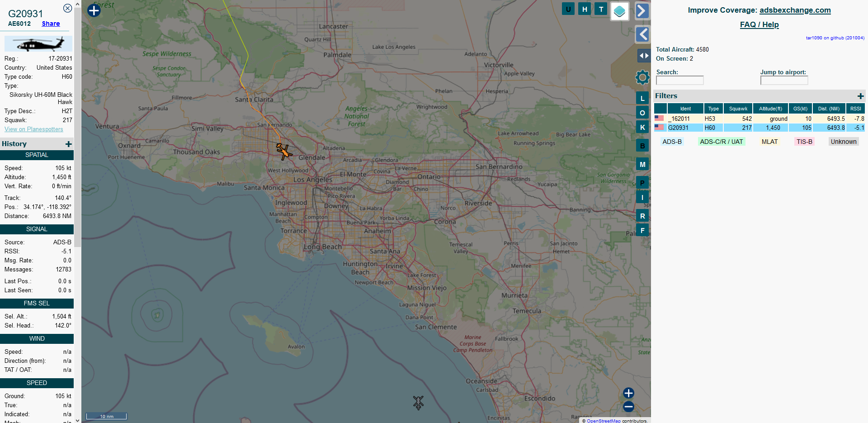Screen dimensions: 868x423
Task: Click the US flag in the _162011 row
Action: 660,118
